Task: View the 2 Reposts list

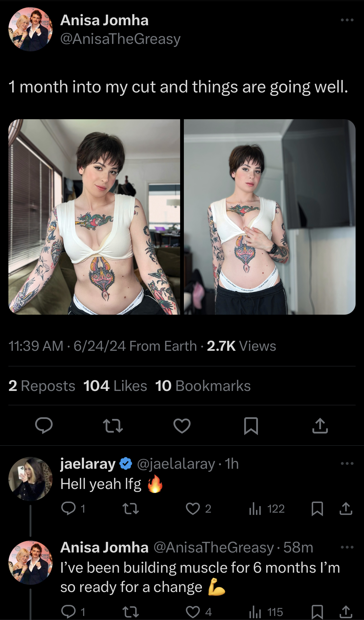Action: (x=42, y=386)
